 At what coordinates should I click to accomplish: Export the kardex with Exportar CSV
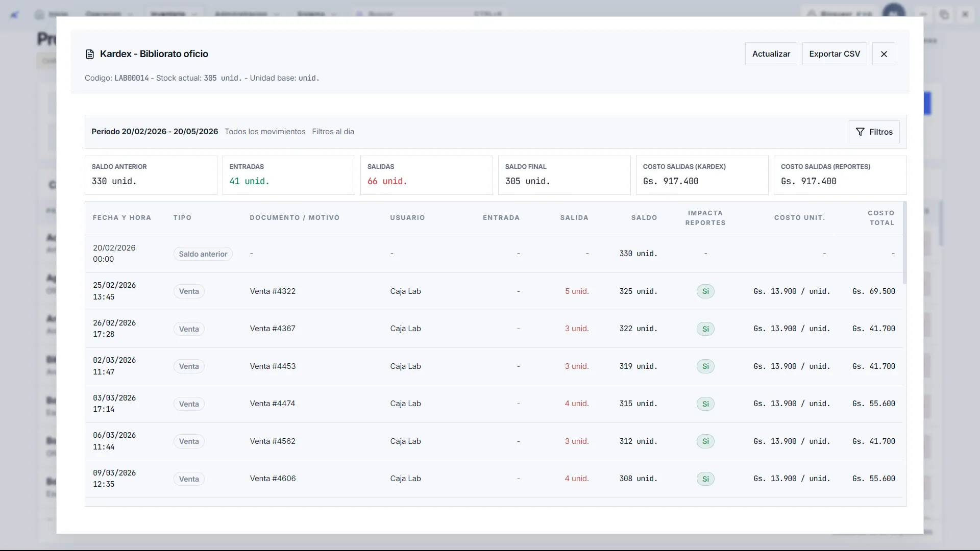point(835,54)
